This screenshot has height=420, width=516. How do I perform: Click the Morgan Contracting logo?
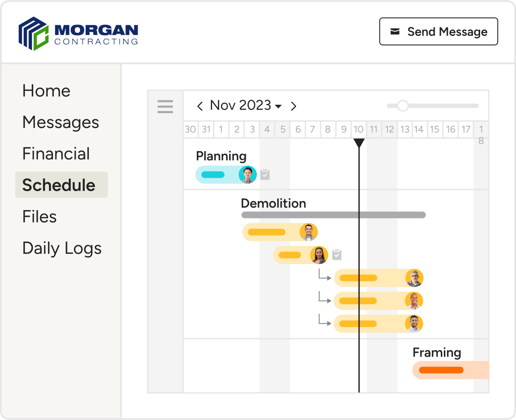coord(78,34)
